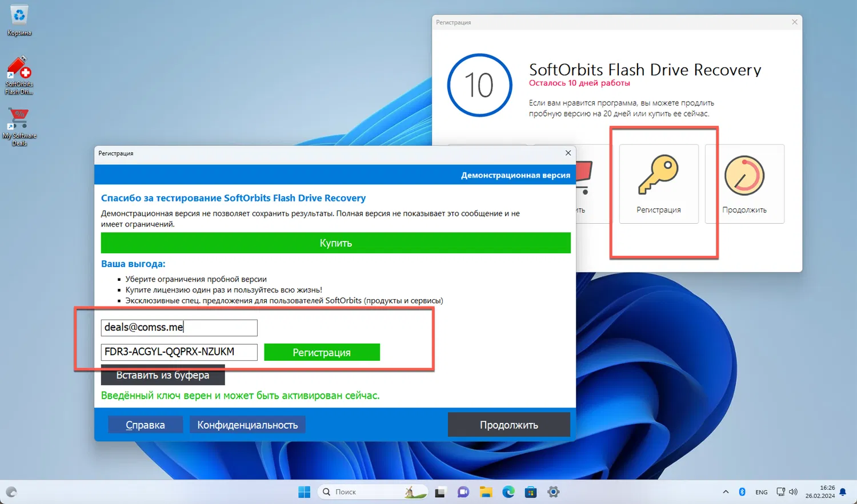
Task: Click the green Купить button
Action: click(335, 243)
